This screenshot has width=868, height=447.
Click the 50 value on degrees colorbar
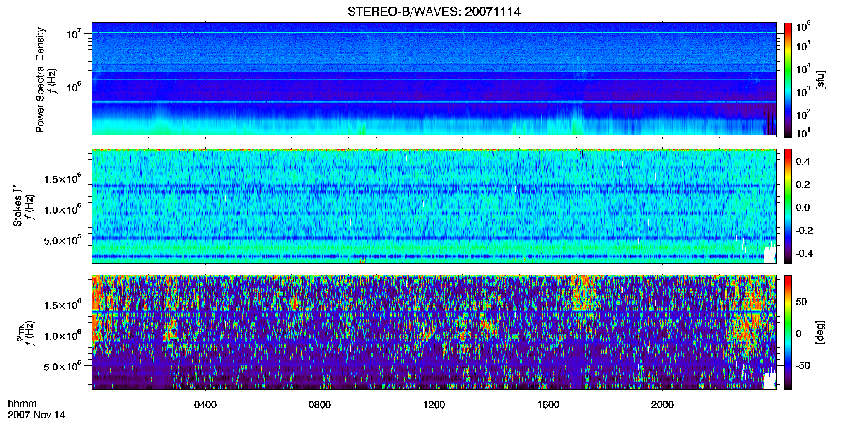801,302
